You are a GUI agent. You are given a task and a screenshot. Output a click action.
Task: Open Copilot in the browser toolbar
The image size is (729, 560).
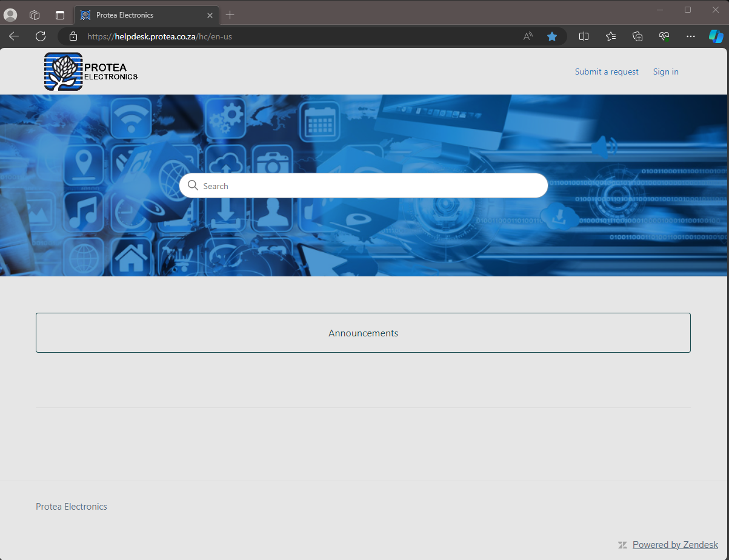[x=716, y=36]
